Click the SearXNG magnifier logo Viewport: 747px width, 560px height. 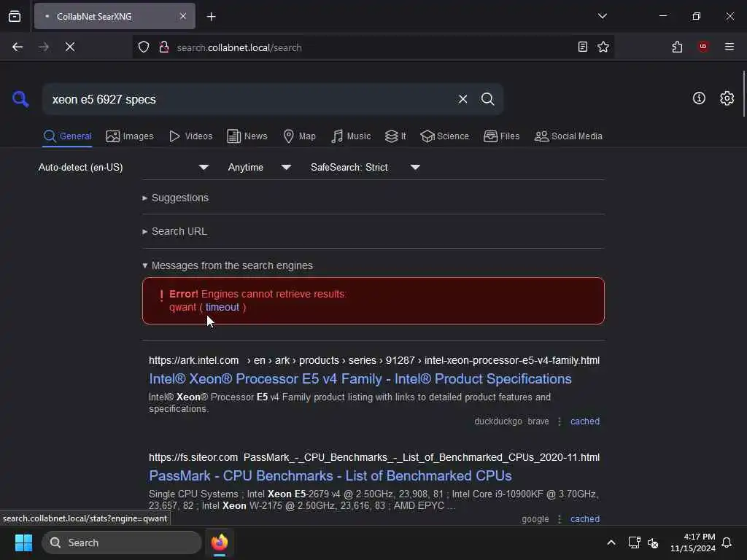20,99
